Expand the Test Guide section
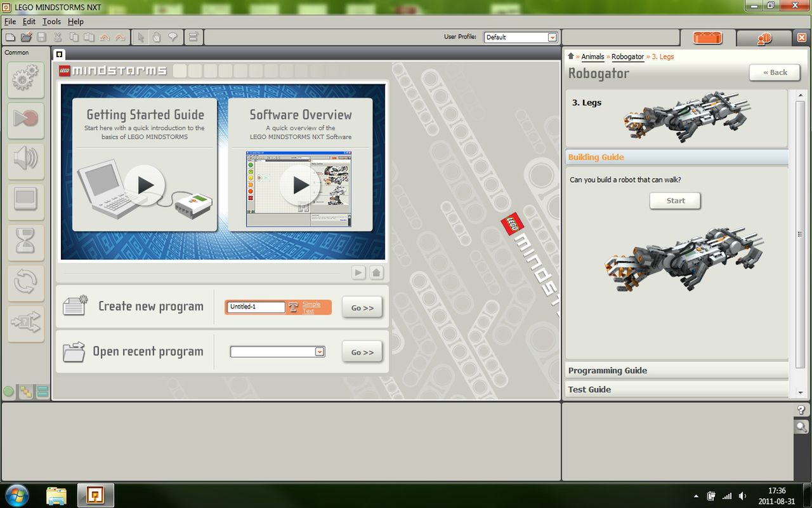Screen dimensions: 812x508 pos(676,389)
